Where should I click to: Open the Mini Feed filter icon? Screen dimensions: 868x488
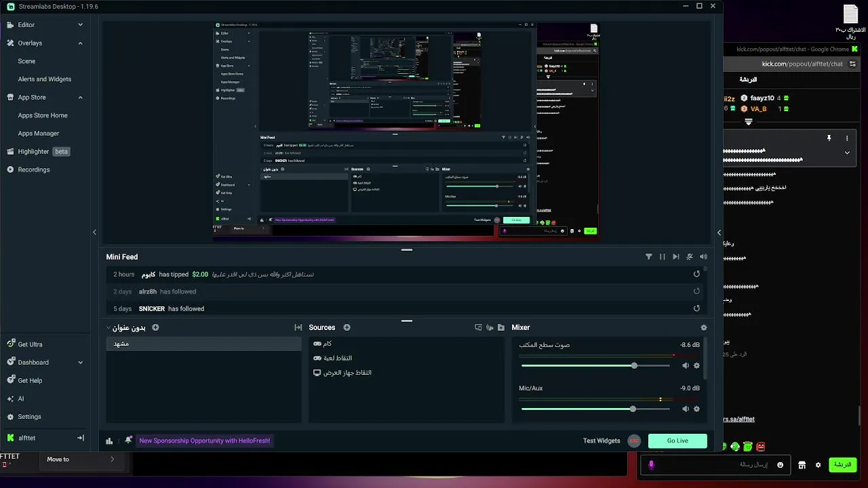648,257
